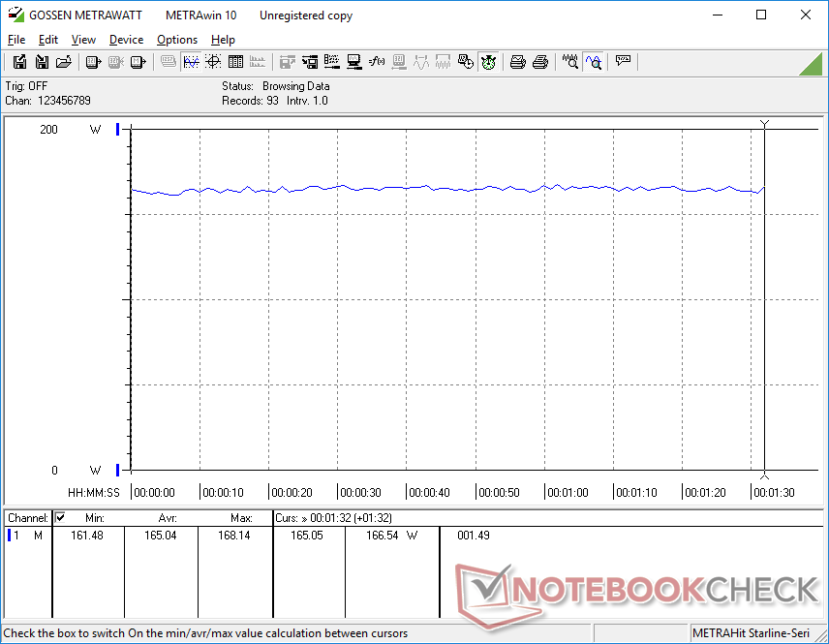Image resolution: width=829 pixels, height=644 pixels.
Task: Click the zoom-all waveform magnifier icon
Action: [x=569, y=62]
